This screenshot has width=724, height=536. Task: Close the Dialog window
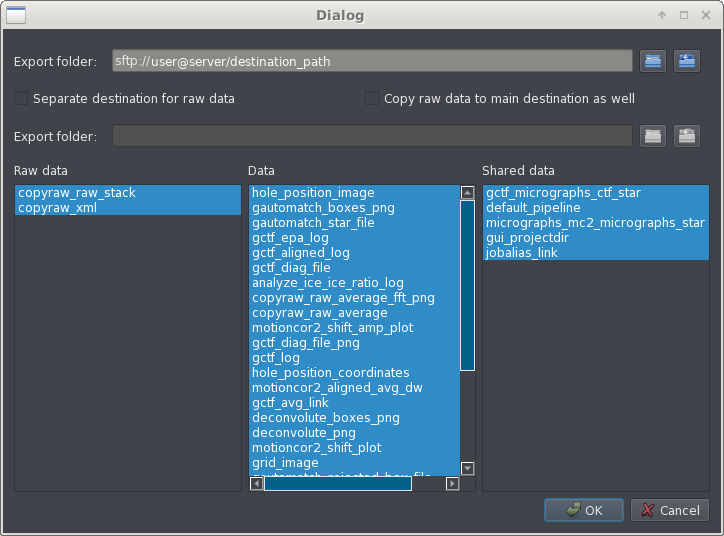click(x=705, y=16)
